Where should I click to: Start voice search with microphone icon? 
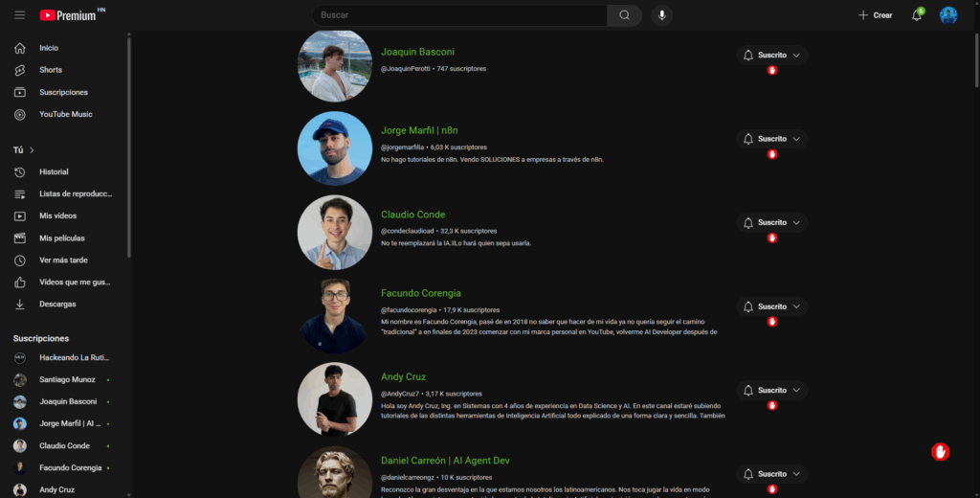662,15
